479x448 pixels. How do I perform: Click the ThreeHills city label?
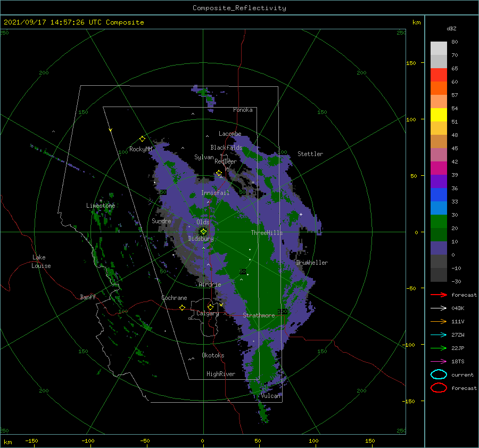pyautogui.click(x=267, y=233)
